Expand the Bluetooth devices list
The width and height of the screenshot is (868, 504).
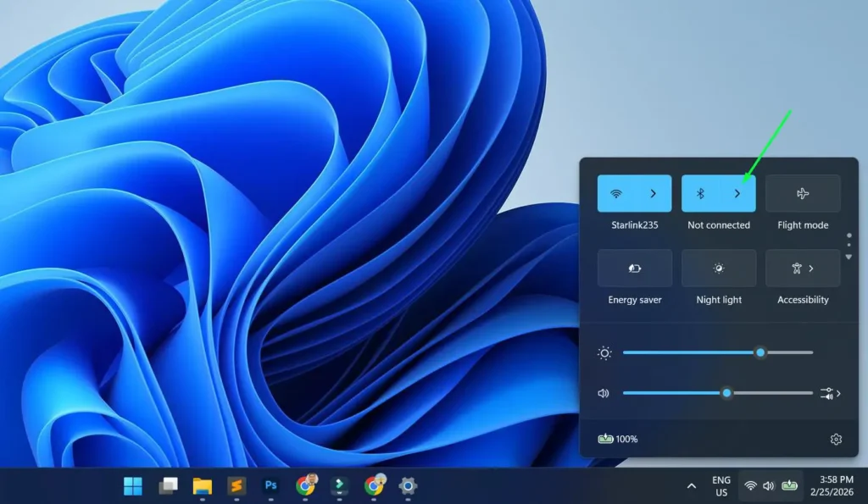pyautogui.click(x=737, y=192)
